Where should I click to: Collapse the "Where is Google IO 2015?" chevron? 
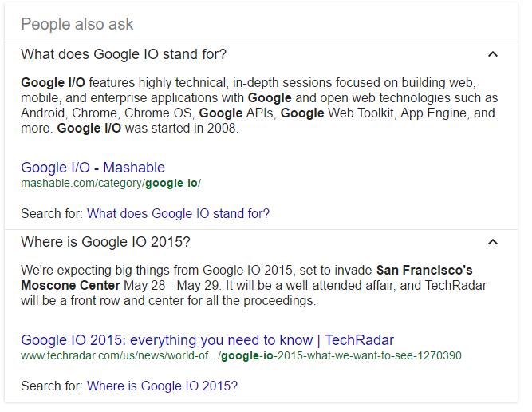pos(493,242)
